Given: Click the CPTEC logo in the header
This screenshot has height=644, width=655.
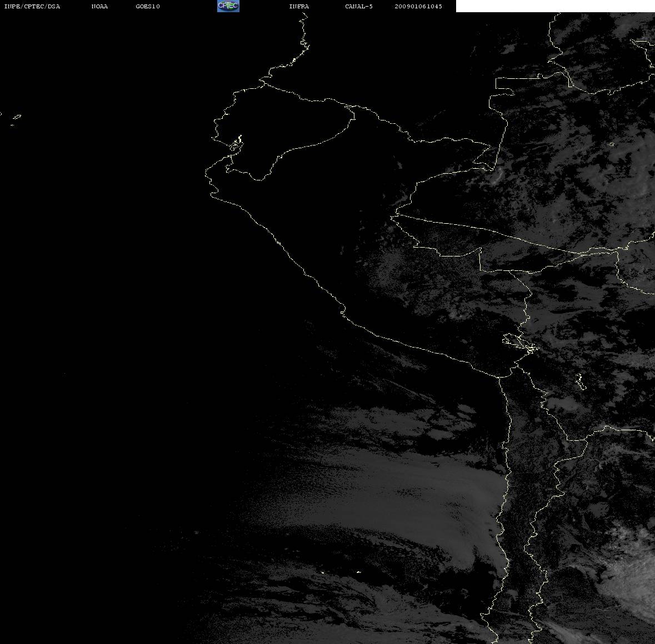Looking at the screenshot, I should click(x=228, y=6).
